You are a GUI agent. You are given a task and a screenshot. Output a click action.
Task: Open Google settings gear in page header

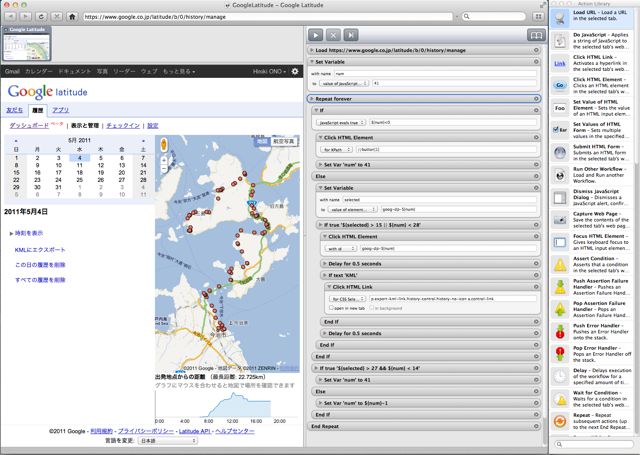pos(295,71)
